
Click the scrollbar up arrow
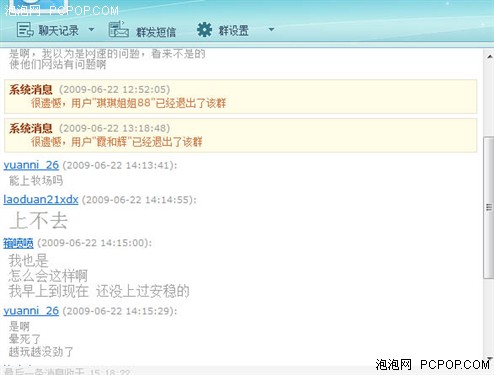tap(489, 57)
